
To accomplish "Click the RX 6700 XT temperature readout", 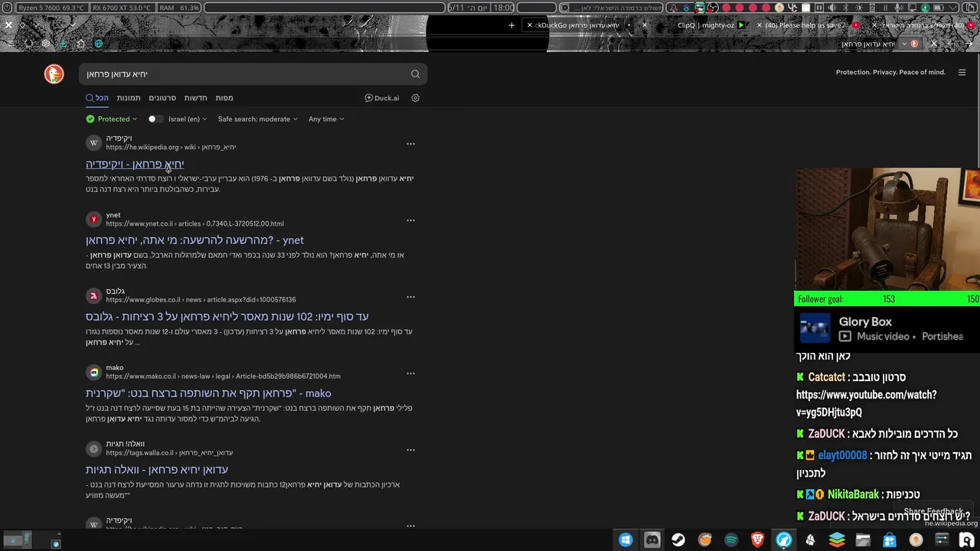I will [x=121, y=8].
